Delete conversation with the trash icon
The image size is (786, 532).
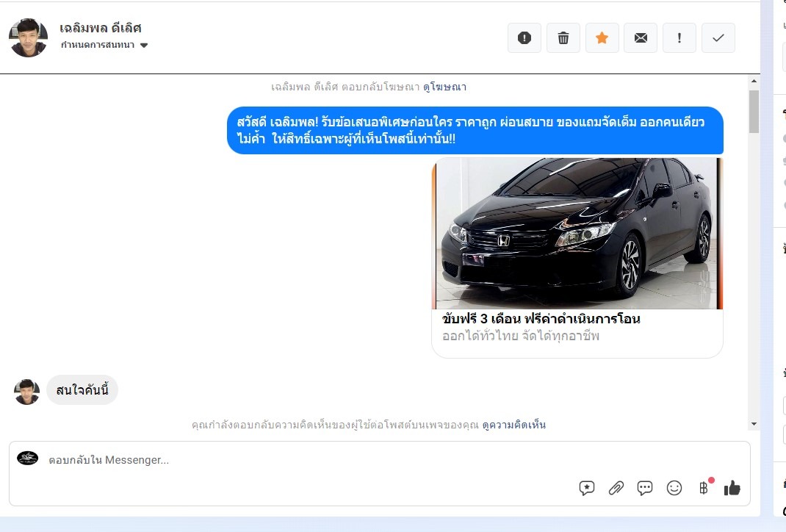point(563,37)
